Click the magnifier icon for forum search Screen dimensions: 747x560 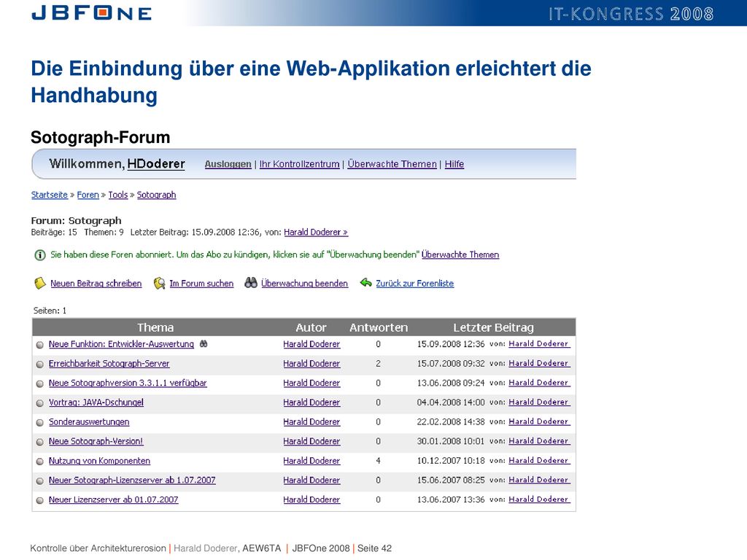(159, 284)
